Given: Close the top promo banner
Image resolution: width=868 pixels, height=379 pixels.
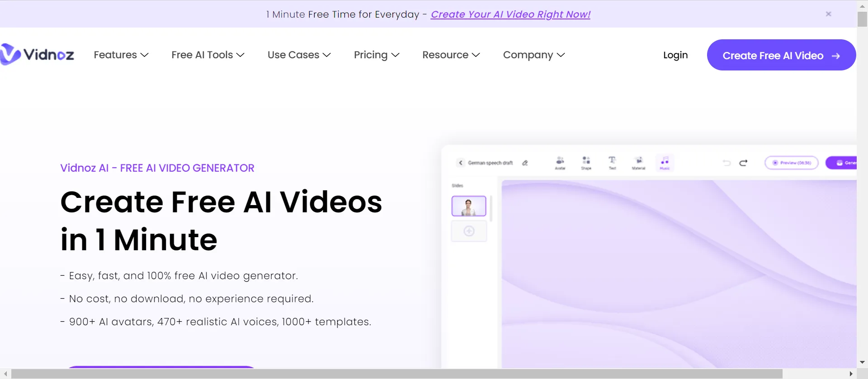Looking at the screenshot, I should point(828,14).
